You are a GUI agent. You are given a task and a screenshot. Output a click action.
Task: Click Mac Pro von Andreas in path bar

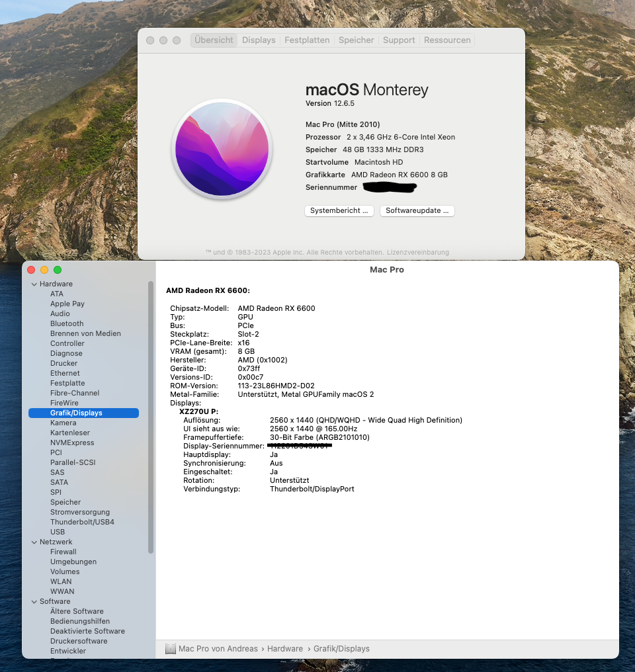[x=218, y=649]
